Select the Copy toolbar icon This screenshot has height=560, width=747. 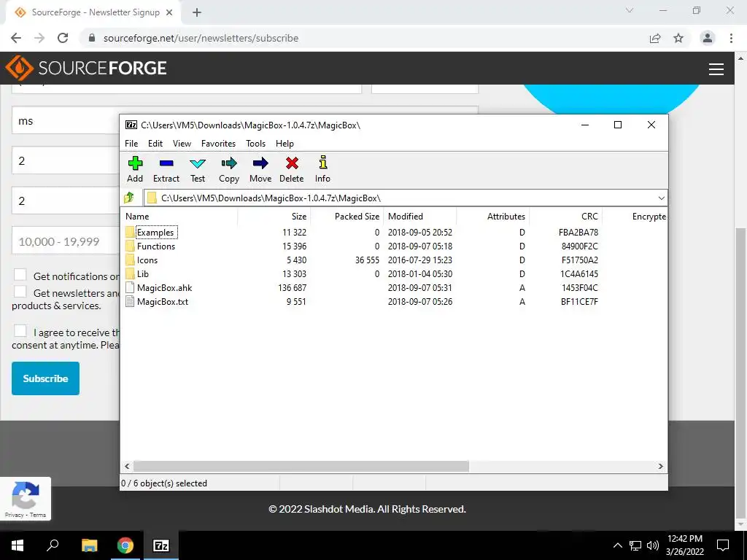point(229,163)
